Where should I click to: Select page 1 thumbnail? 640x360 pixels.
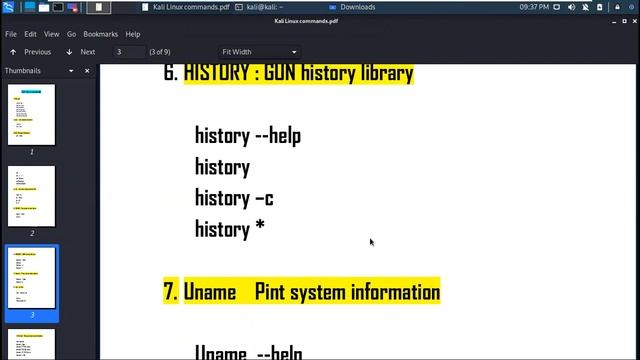click(x=31, y=115)
